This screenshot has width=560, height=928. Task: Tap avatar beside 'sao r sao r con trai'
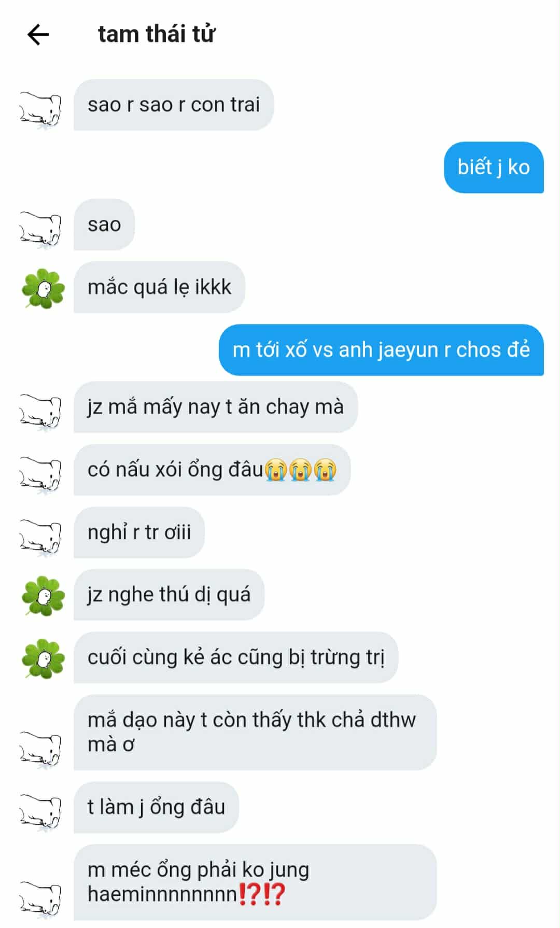(x=40, y=110)
